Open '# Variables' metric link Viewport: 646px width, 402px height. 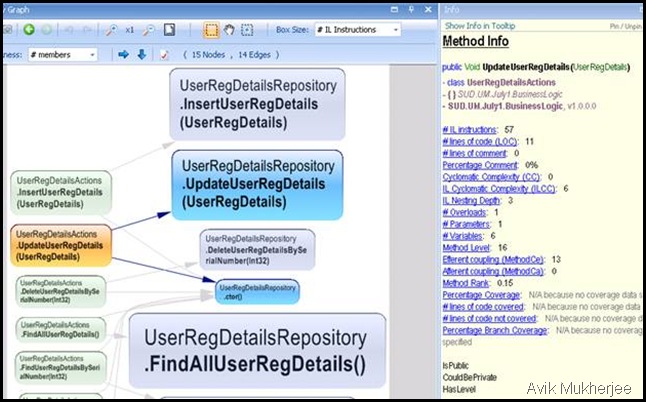coord(462,236)
